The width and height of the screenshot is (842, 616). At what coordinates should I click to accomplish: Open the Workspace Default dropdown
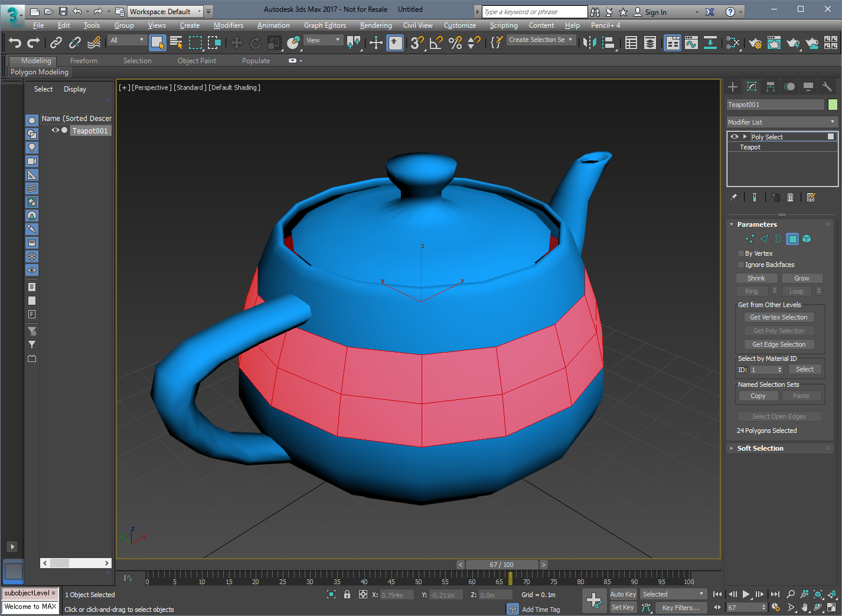coord(165,11)
